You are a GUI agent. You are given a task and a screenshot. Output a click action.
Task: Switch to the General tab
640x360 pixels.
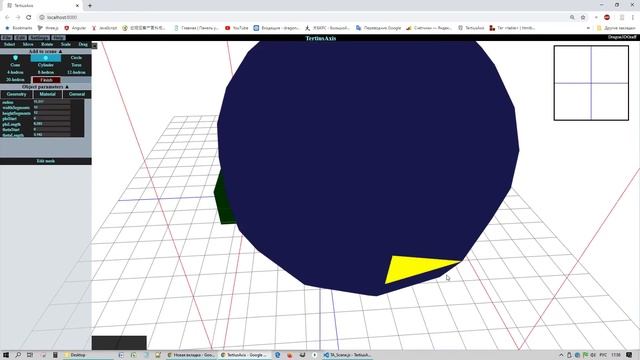coord(77,94)
